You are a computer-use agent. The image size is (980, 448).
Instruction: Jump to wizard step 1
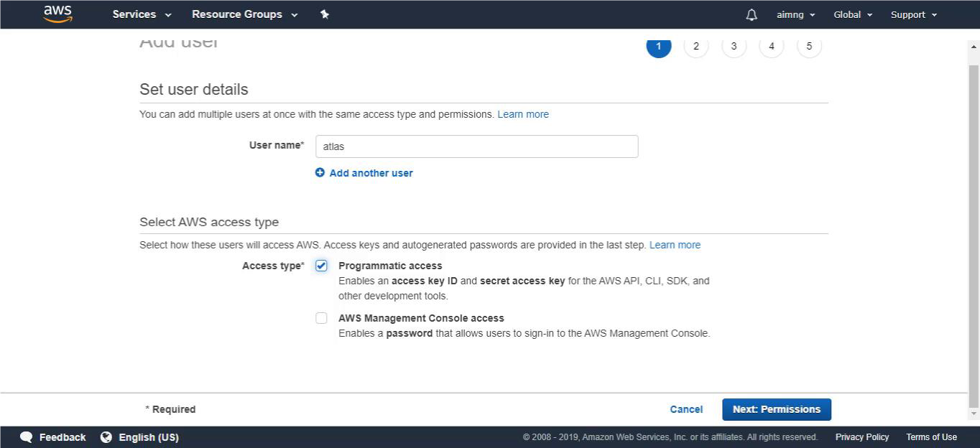point(659,46)
